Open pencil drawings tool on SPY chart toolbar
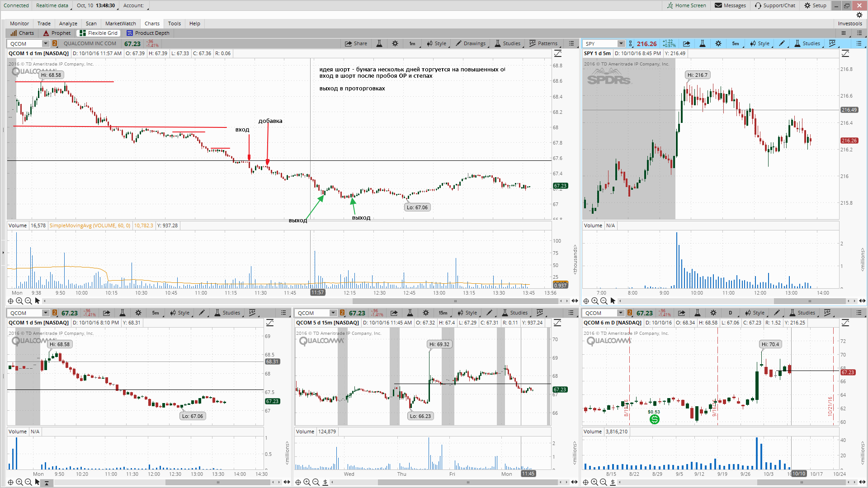Screen dimensions: 868x488 click(x=782, y=43)
